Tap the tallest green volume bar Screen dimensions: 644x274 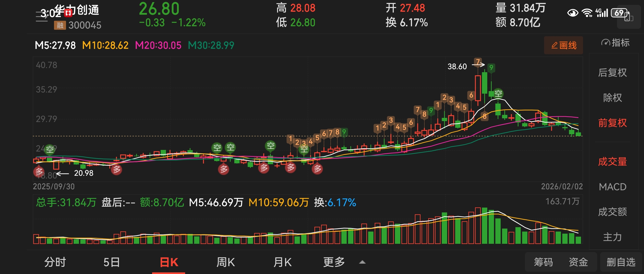(x=485, y=225)
